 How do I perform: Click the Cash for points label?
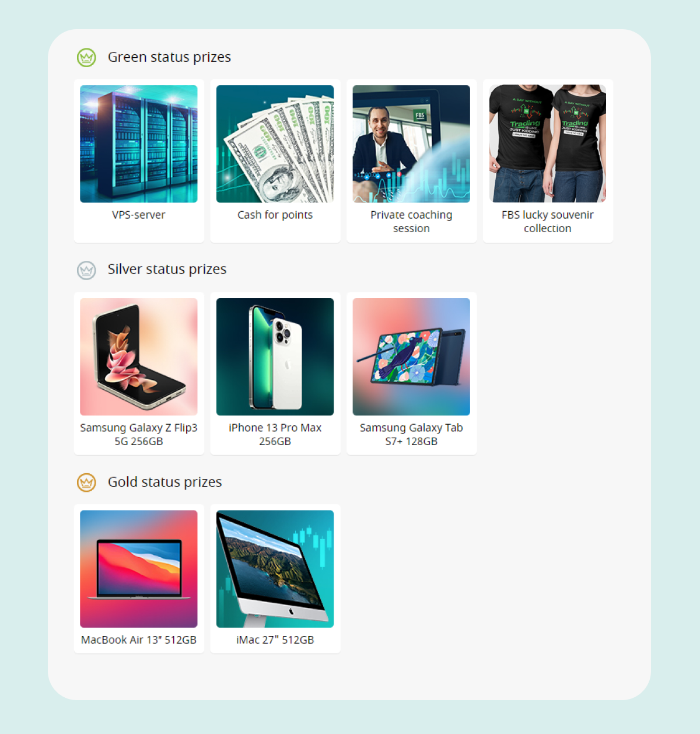[275, 215]
